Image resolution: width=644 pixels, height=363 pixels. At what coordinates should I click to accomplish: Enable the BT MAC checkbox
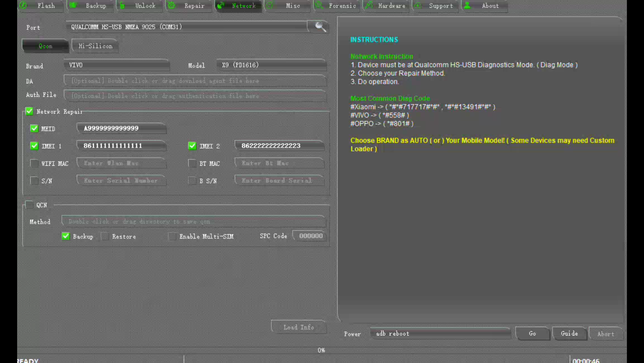[x=192, y=163]
